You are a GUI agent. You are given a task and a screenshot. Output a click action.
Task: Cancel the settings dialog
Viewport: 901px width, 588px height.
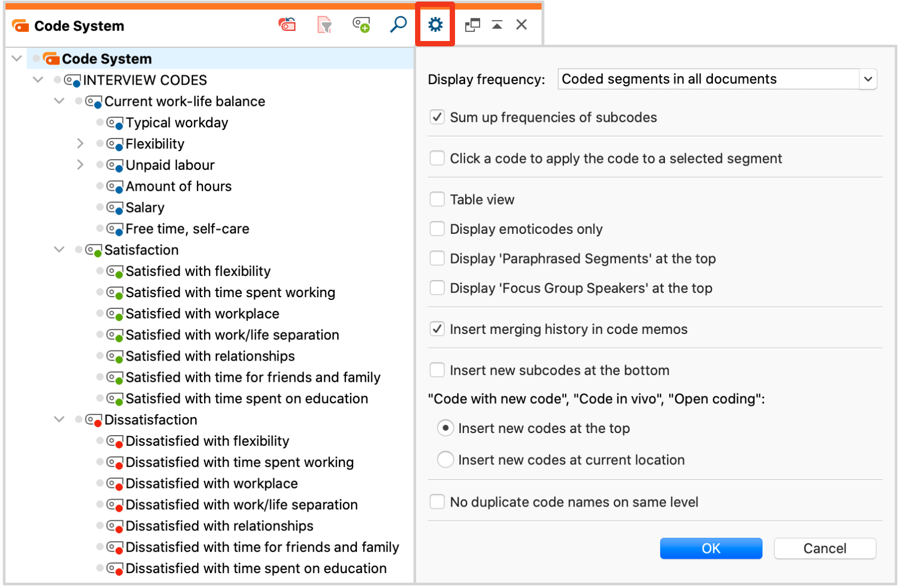click(x=825, y=549)
